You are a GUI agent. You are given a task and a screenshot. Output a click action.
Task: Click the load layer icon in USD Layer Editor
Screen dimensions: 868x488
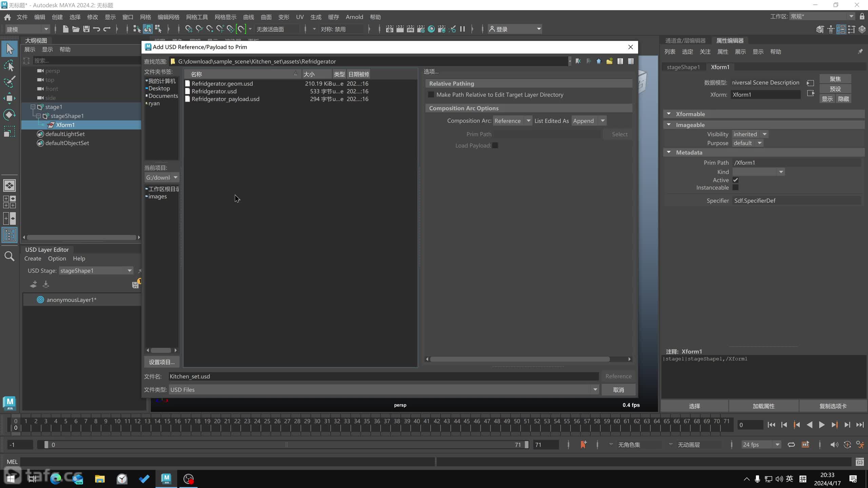coord(46,284)
